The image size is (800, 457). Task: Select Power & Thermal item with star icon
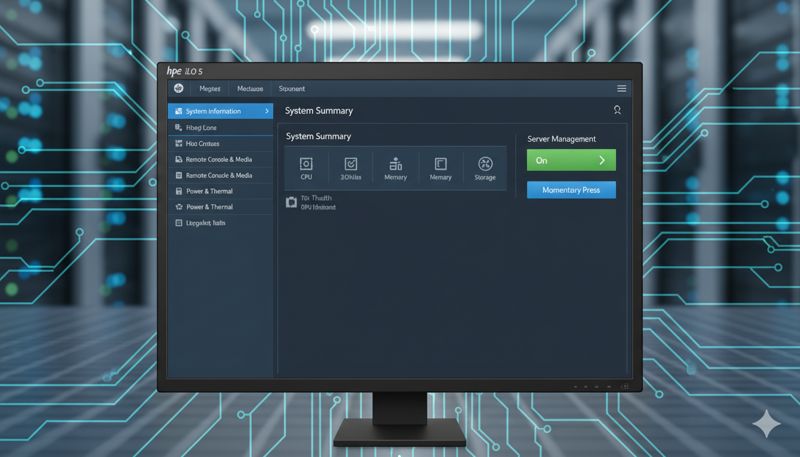(209, 207)
